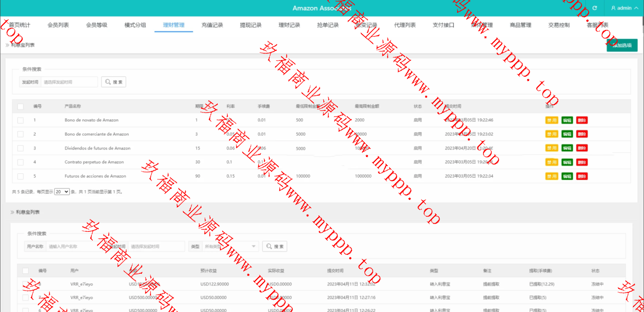This screenshot has width=644, height=312.
Task: Edit Dividendos de futuros de Amazon via 编辑
Action: (x=567, y=148)
